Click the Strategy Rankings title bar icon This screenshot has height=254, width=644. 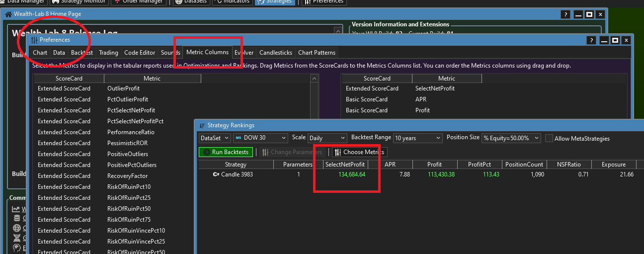202,126
